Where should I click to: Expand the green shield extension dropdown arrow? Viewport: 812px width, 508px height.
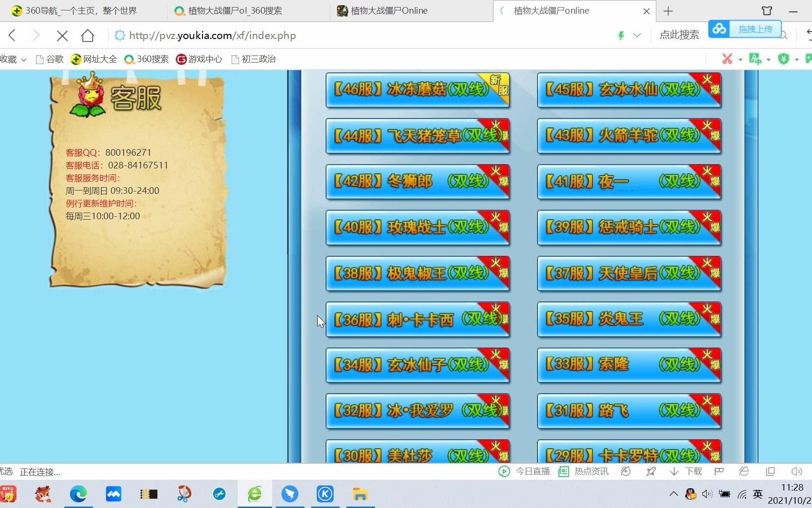pyautogui.click(x=796, y=60)
